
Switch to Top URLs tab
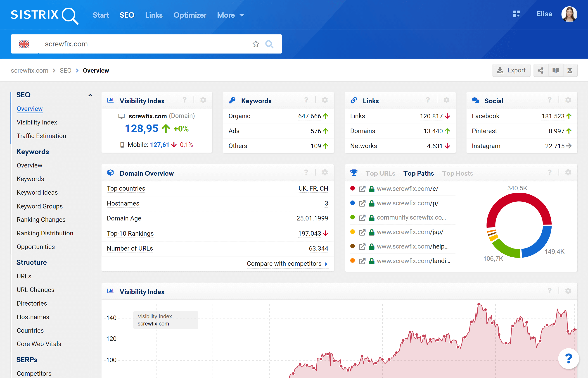(x=380, y=173)
